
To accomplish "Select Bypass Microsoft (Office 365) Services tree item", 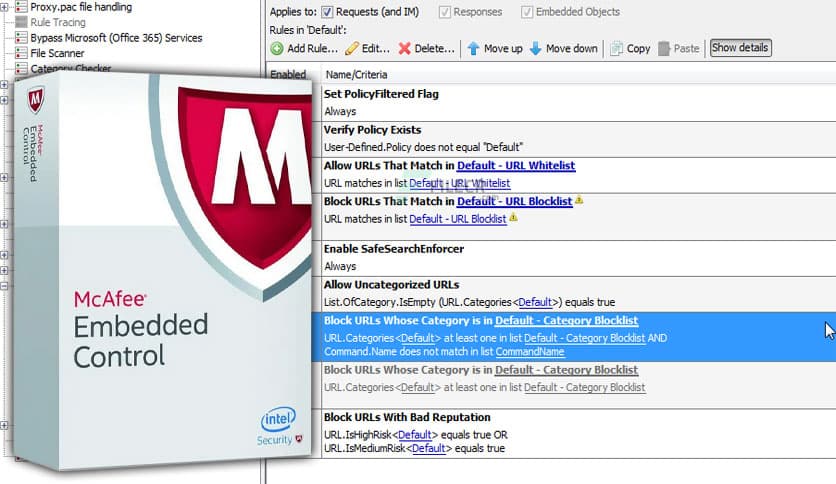I will 116,38.
